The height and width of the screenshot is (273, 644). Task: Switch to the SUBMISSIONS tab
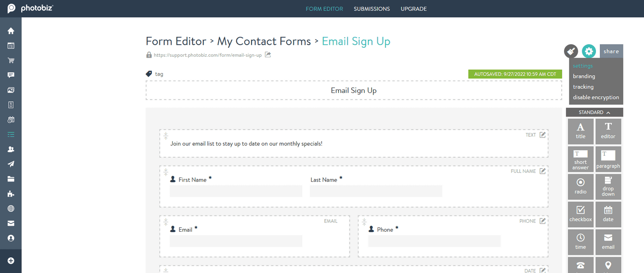371,9
